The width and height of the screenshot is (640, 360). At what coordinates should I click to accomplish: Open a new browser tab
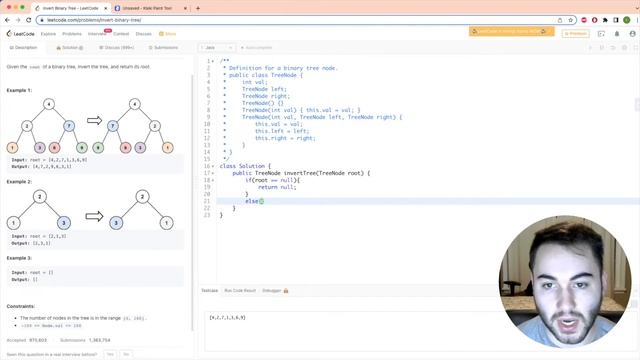(198, 8)
